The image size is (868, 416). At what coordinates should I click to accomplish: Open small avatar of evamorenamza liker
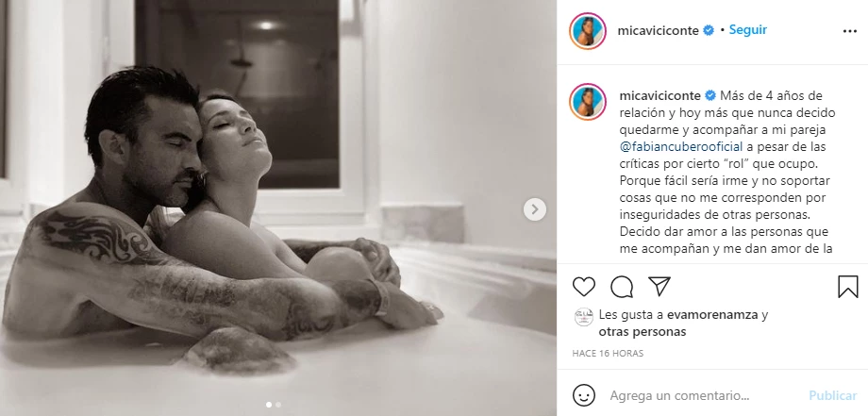point(583,316)
